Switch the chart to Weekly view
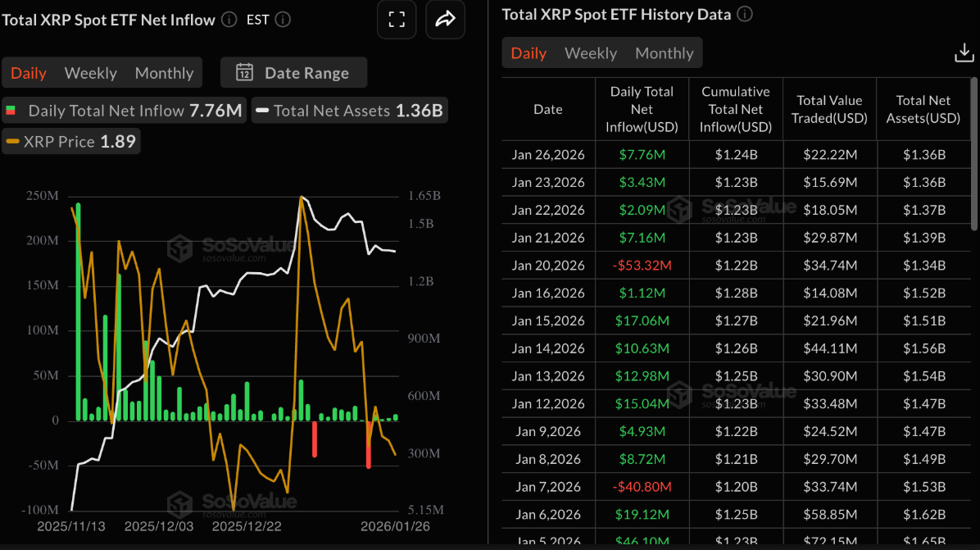This screenshot has height=550, width=980. click(x=90, y=72)
